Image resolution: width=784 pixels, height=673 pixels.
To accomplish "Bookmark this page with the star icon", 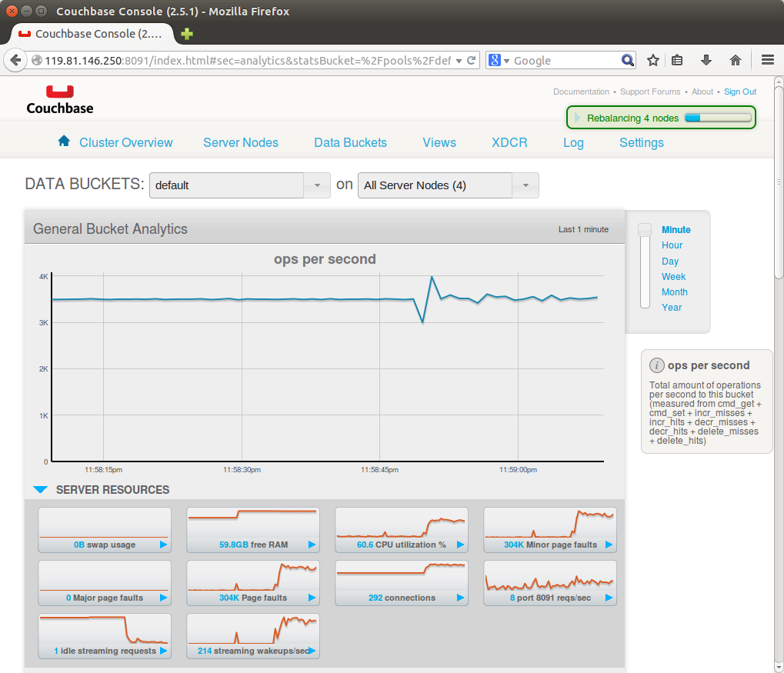I will [653, 61].
